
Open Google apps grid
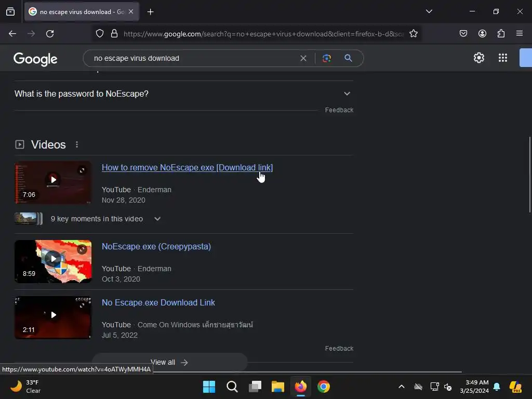pyautogui.click(x=502, y=58)
